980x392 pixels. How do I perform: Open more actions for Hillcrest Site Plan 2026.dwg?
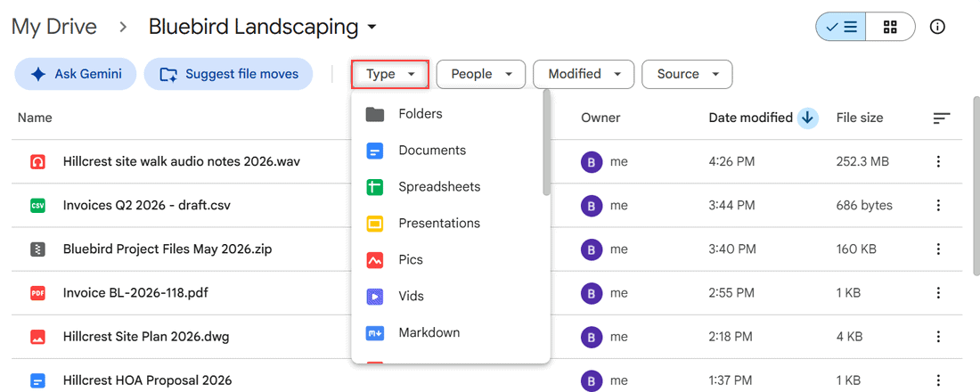tap(937, 337)
